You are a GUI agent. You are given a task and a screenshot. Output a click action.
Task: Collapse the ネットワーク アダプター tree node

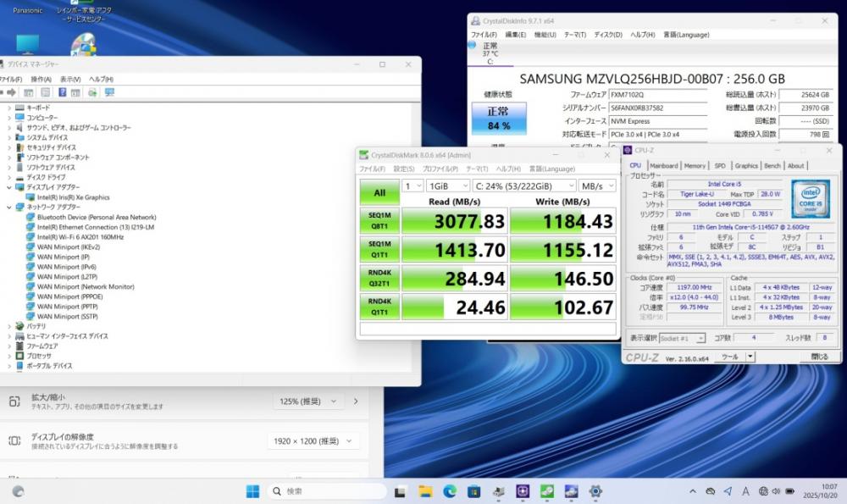[x=9, y=207]
